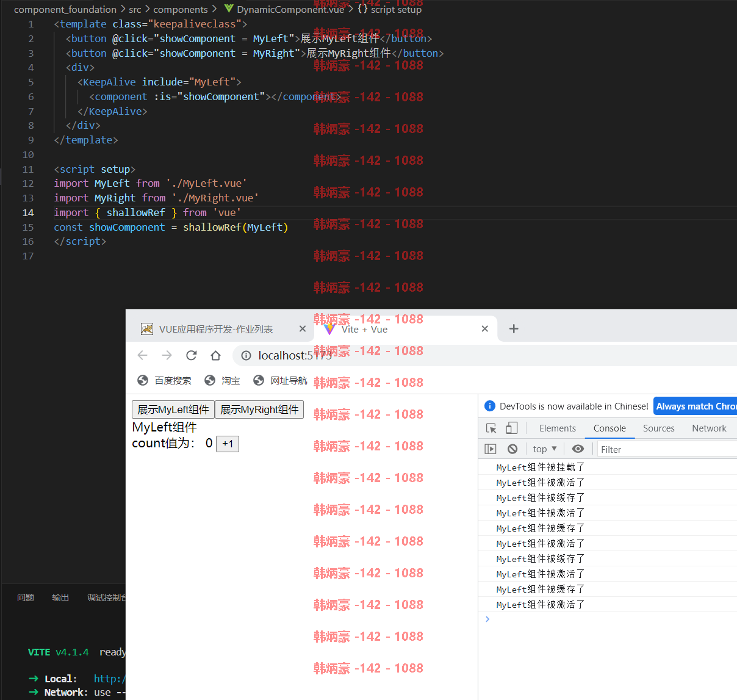
Task: Close the Vite + Vue tab
Action: coord(485,329)
